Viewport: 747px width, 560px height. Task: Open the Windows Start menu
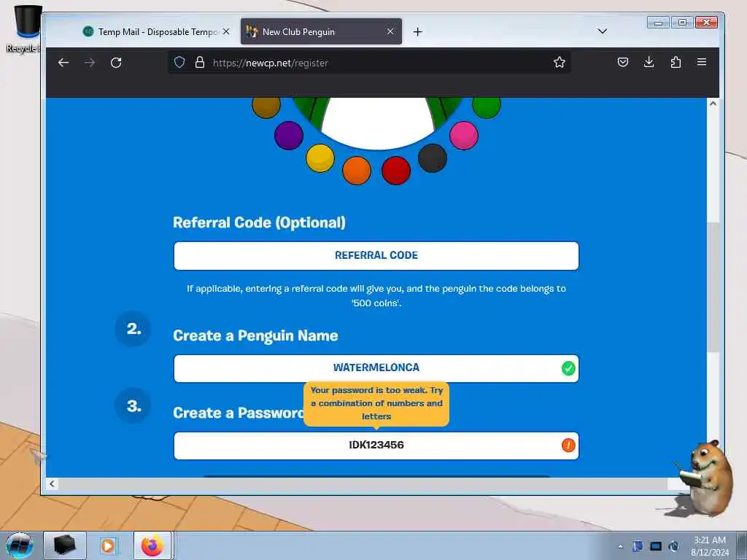point(20,545)
